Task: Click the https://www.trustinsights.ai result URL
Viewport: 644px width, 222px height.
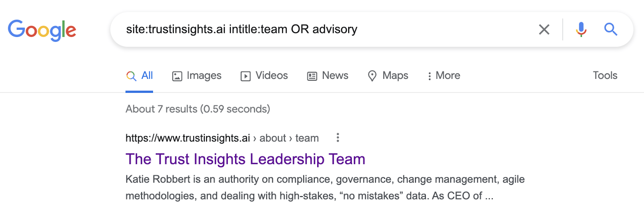Action: click(188, 138)
